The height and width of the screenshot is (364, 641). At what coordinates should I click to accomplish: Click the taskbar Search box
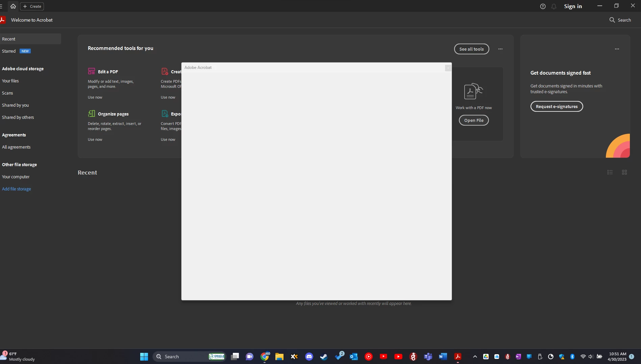pos(190,357)
